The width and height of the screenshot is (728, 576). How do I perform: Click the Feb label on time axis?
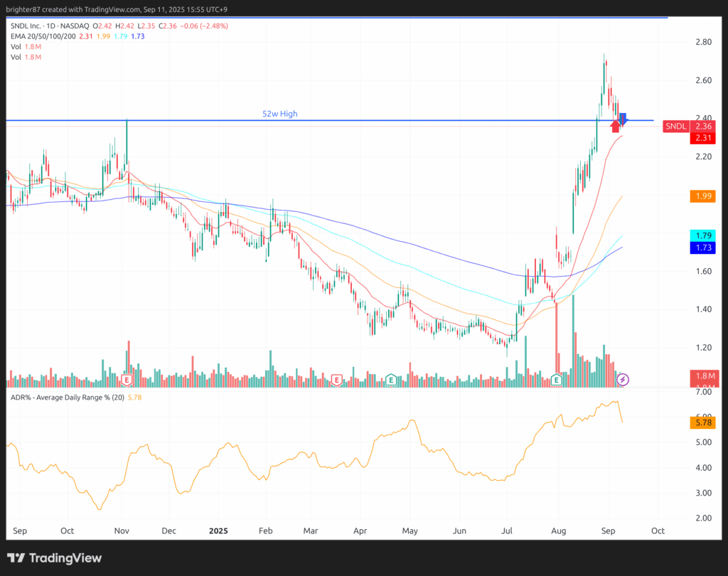tap(266, 531)
